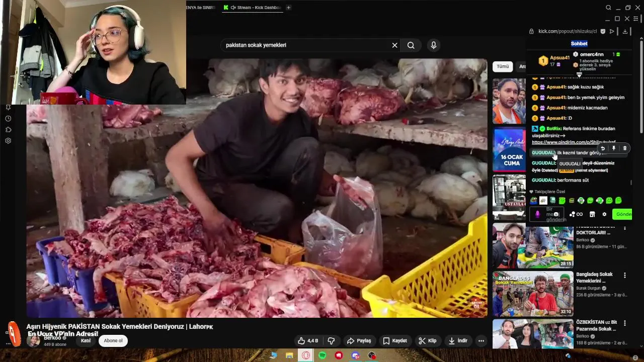
Task: Collapse the gift leaderboard handle
Action: 579,74
